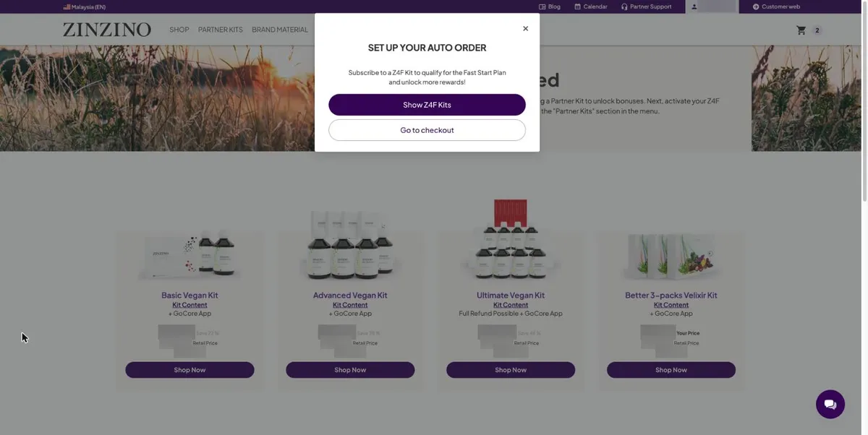Image resolution: width=868 pixels, height=435 pixels.
Task: Click the page vertical scrollbar
Action: pyautogui.click(x=864, y=101)
